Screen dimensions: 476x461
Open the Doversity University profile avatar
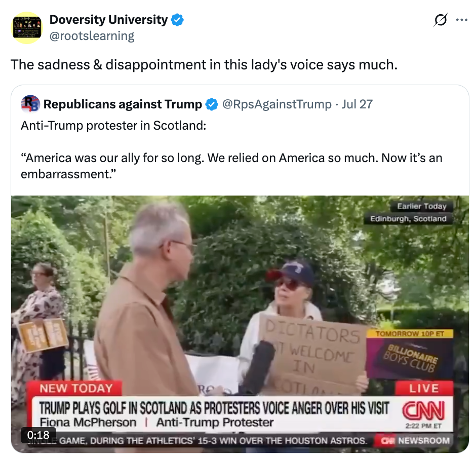27,28
